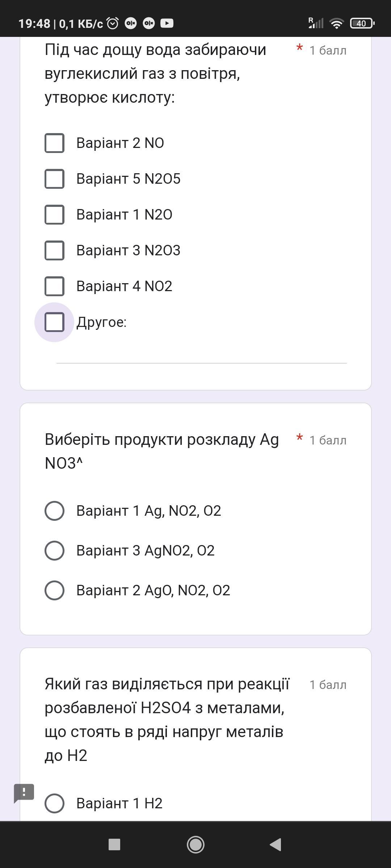Tick the 'Варіант 4 NO2' checkbox
This screenshot has width=391, height=868.
tap(54, 286)
